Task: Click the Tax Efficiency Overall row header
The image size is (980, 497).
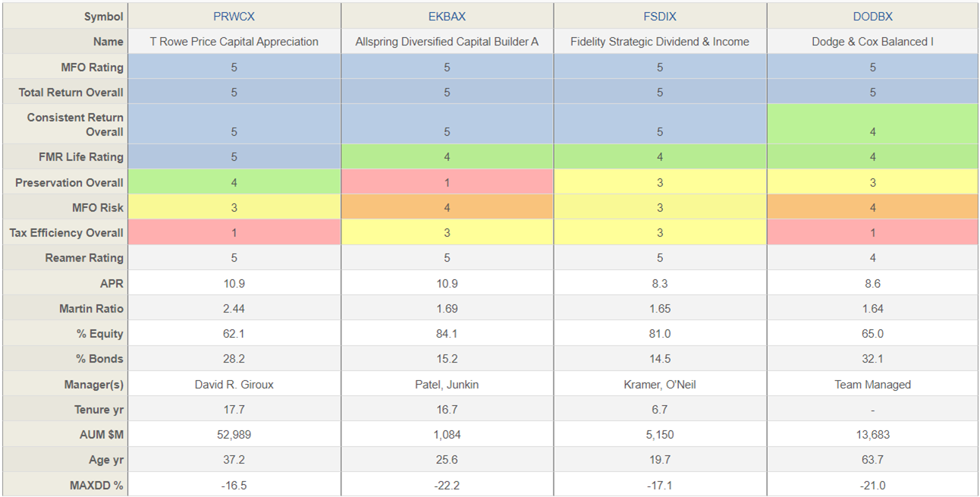Action: [66, 233]
